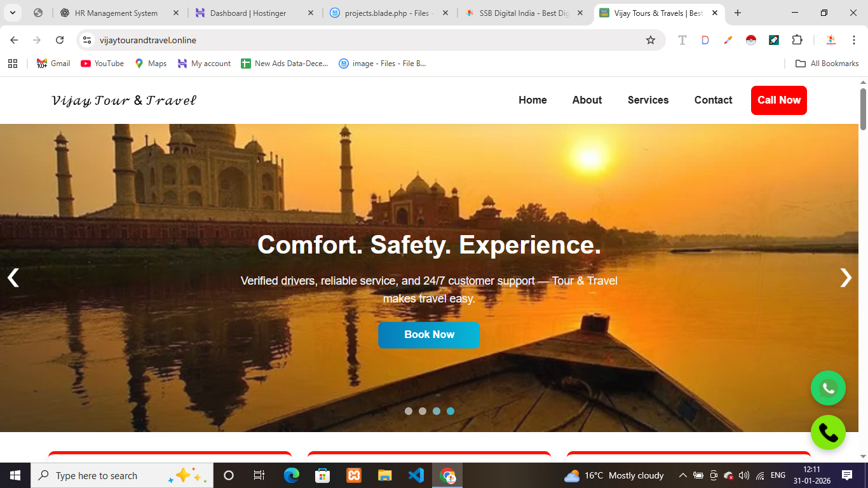Select the fourth carousel dot
Image resolution: width=868 pixels, height=488 pixels.
[x=451, y=410]
